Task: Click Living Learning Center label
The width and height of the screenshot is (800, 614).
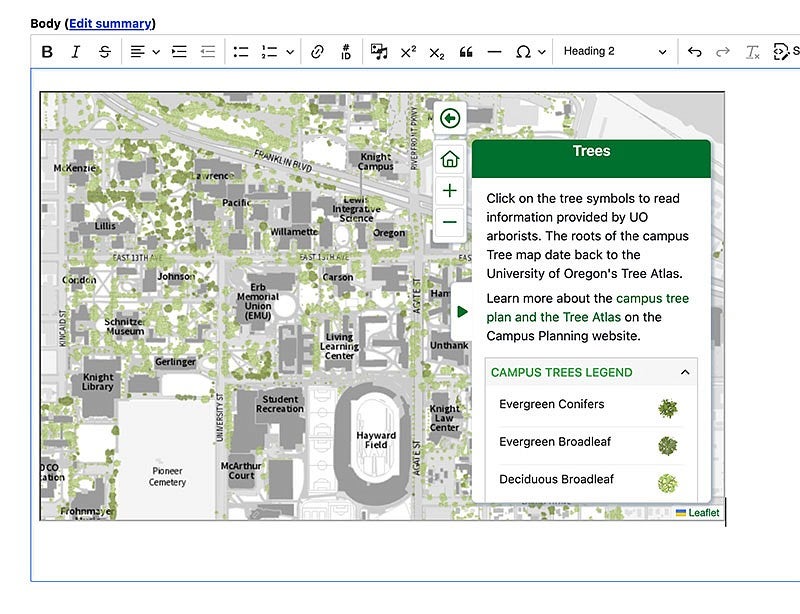Action: point(339,346)
